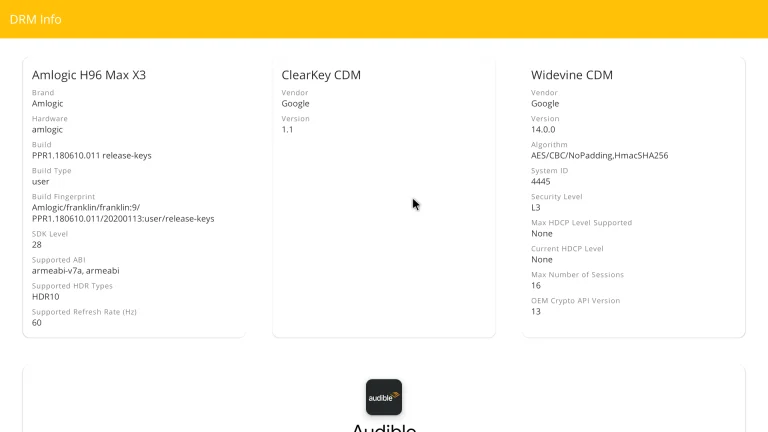
Task: Click the DRM Info header title
Action: coord(35,20)
